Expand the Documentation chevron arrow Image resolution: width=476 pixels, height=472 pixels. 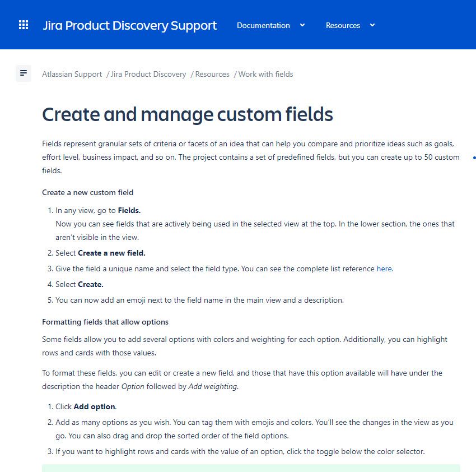(302, 25)
